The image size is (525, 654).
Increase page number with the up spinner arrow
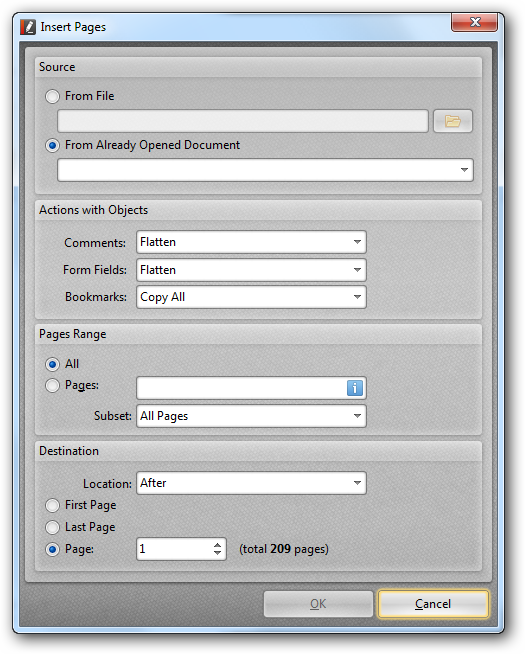(217, 545)
